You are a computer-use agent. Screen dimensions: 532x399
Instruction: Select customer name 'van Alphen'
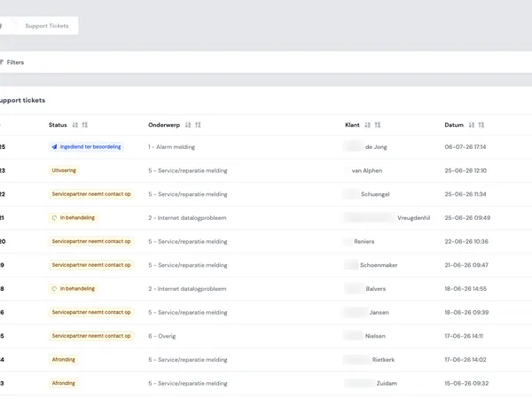point(367,170)
